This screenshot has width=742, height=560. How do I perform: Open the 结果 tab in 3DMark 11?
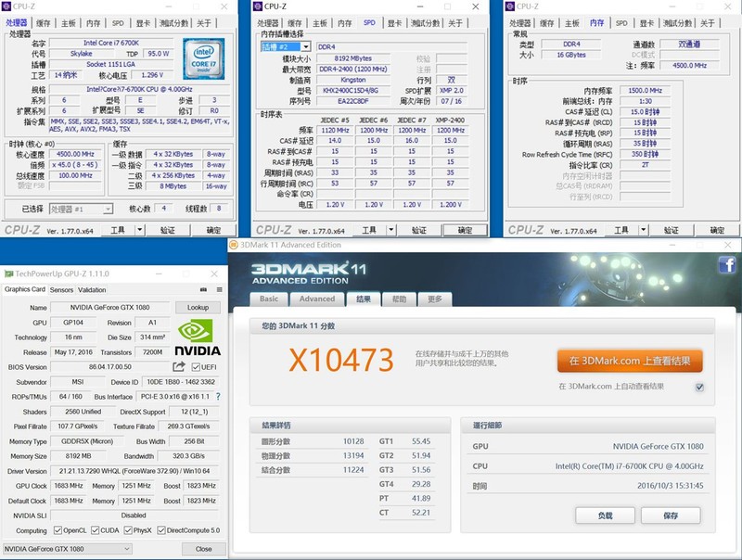tap(364, 299)
